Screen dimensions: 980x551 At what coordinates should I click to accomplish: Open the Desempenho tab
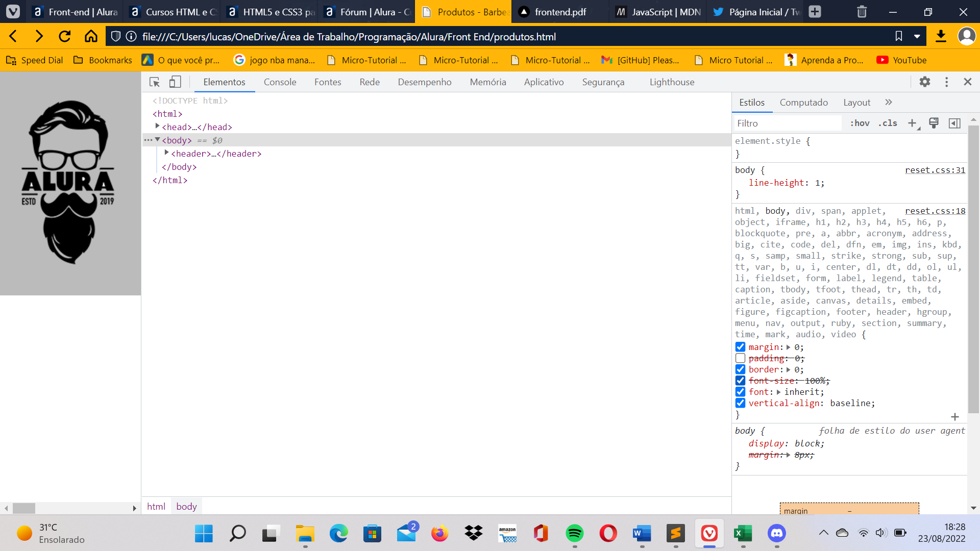click(x=425, y=82)
